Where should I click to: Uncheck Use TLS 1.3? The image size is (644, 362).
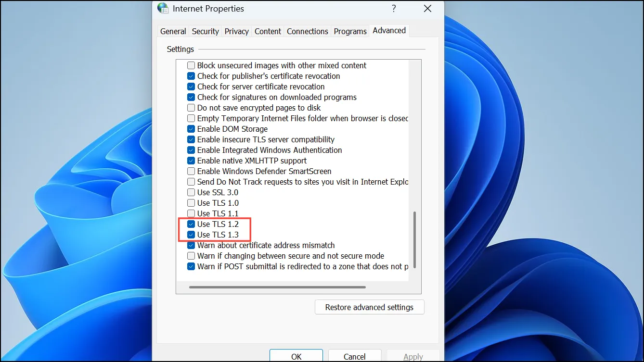tap(191, 235)
